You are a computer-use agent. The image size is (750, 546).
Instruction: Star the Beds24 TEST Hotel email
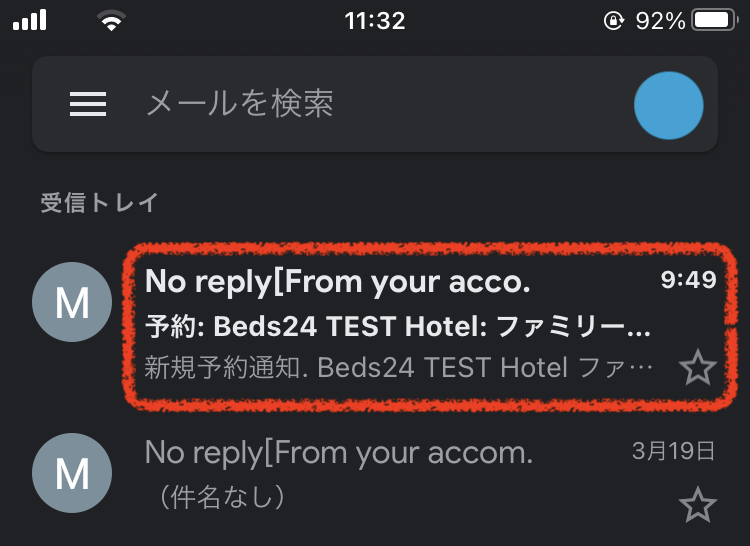[697, 368]
